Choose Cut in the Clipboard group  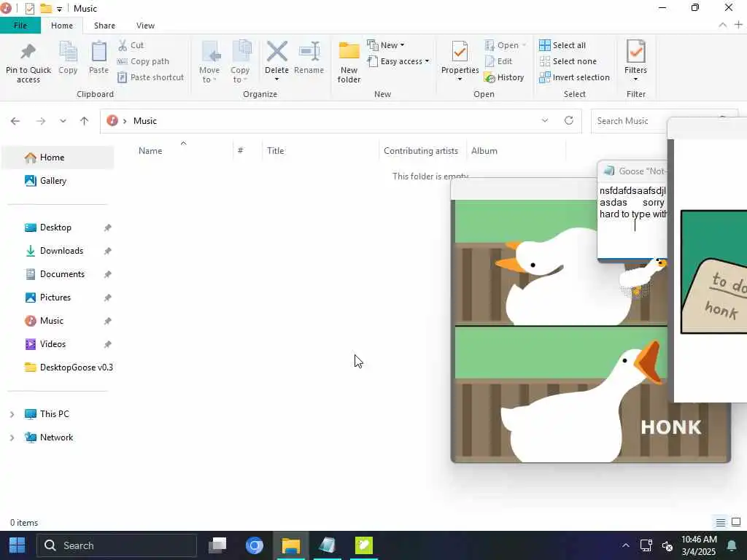pos(131,45)
